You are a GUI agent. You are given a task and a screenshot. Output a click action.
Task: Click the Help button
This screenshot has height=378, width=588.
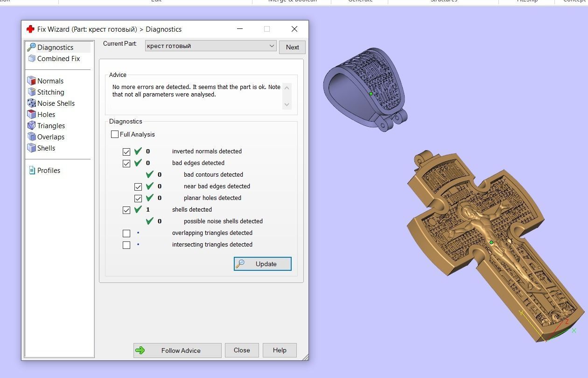pos(280,350)
